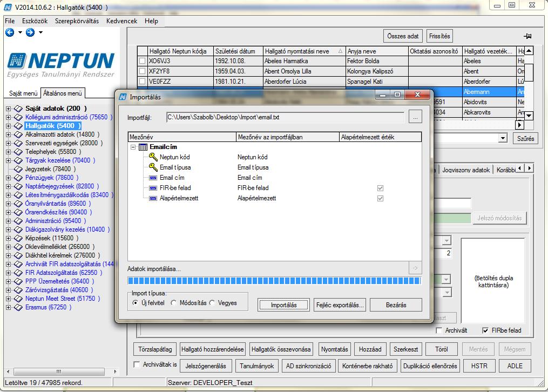Click the FIR-be felad field icon
Screen dimensions: 548x392
153,188
